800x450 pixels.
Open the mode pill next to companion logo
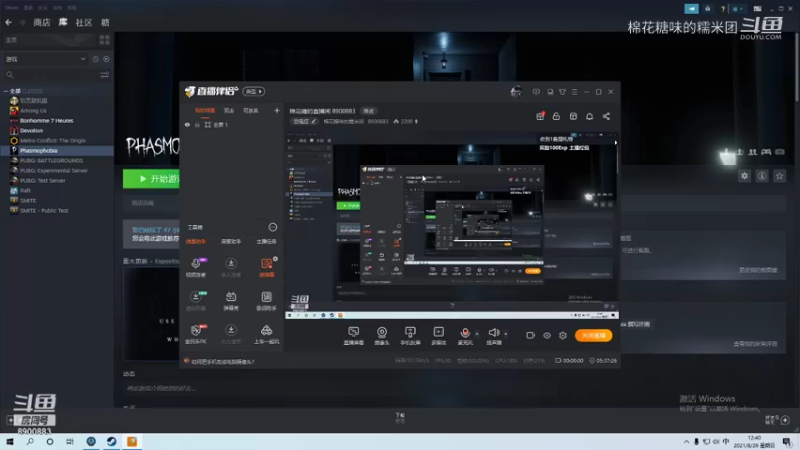coord(254,91)
